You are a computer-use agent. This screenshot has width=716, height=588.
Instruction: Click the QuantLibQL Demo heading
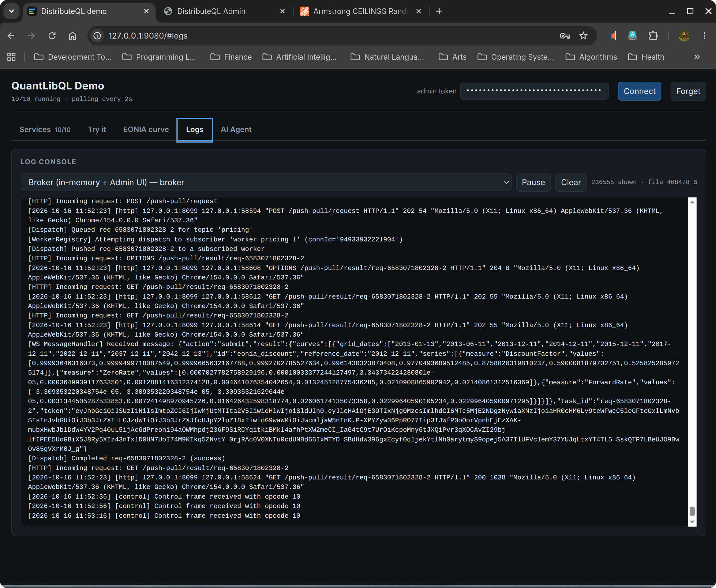(58, 86)
